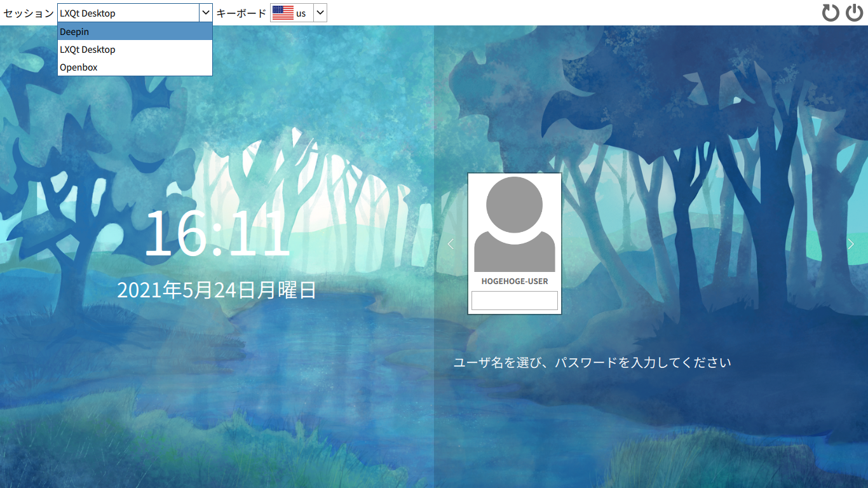Click the date 2021年5月24日月曜日
This screenshot has height=488, width=868.
(217, 290)
